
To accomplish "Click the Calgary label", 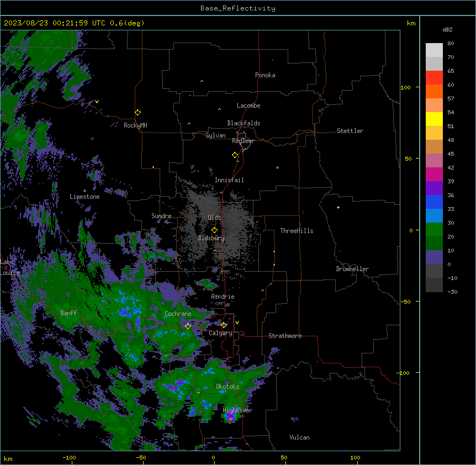I will (221, 333).
